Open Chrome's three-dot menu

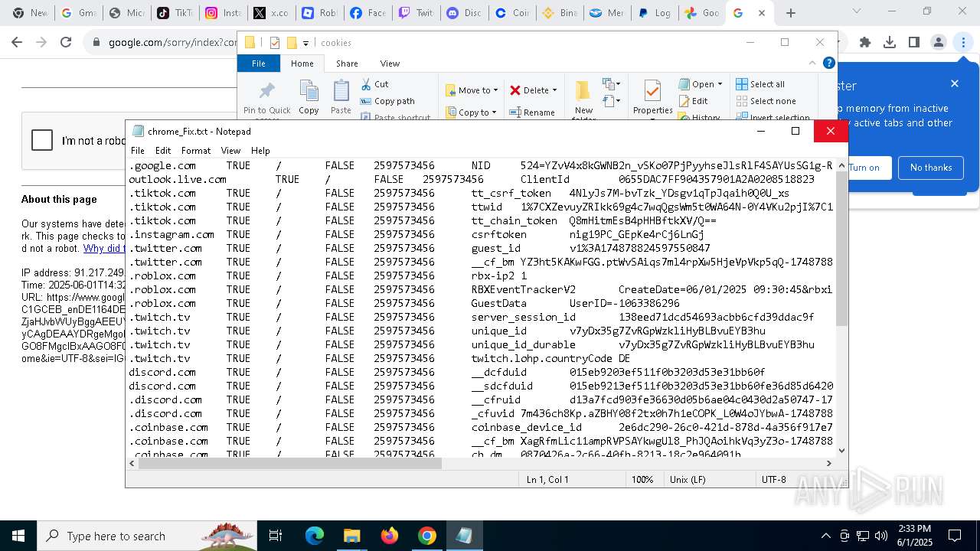click(x=963, y=42)
